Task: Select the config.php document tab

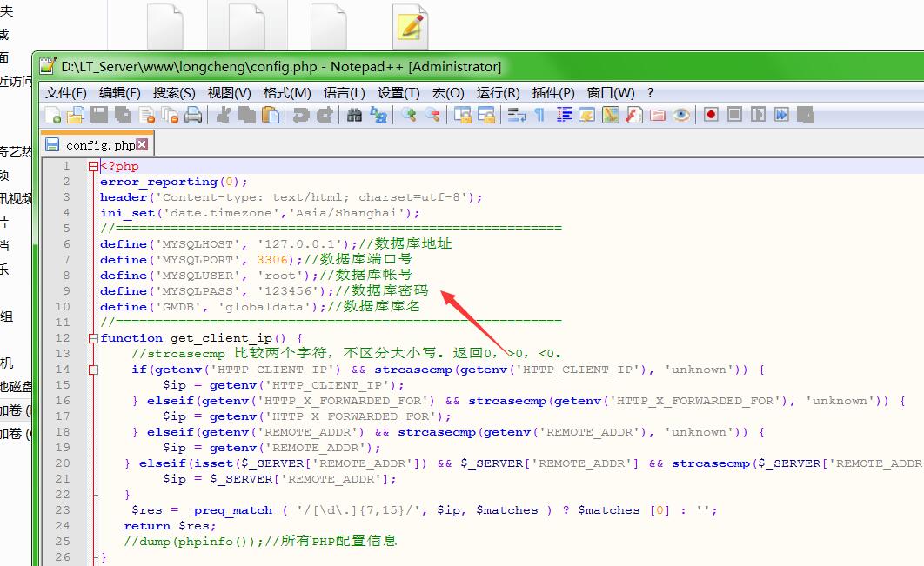Action: coord(99,145)
